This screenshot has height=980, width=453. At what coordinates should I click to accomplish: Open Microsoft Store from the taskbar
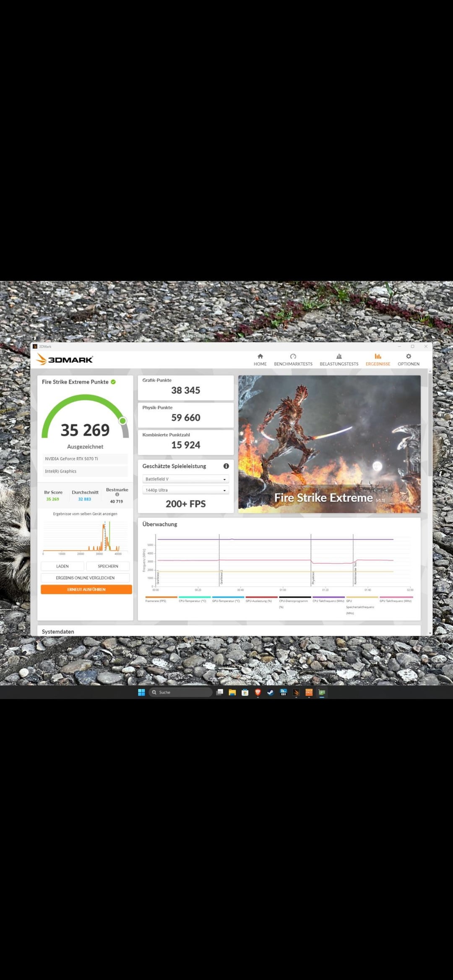click(245, 692)
